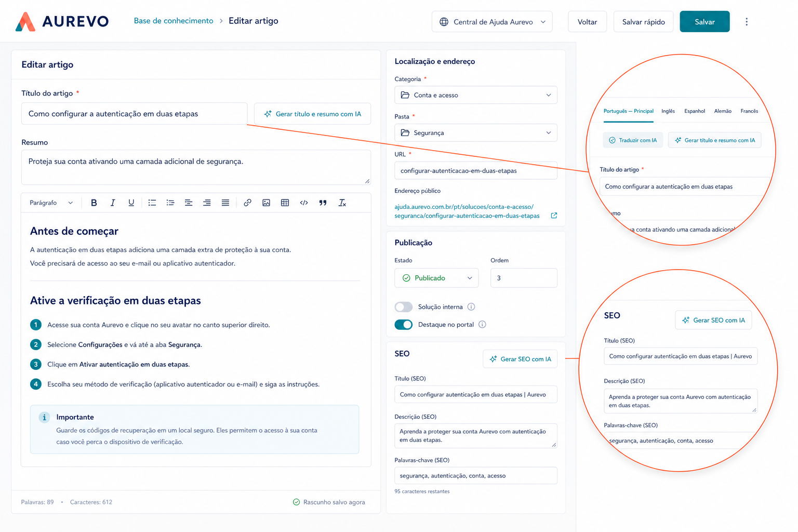Click step 3 text Clique em Ativar autenticação
This screenshot has width=798, height=532.
coord(118,364)
